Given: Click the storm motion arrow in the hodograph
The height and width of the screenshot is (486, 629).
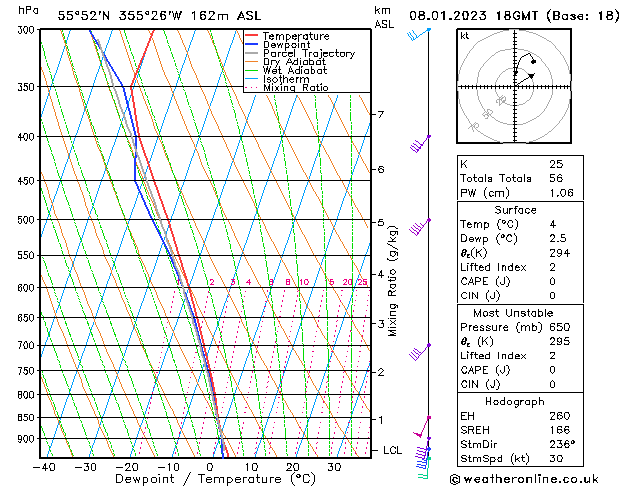Looking at the screenshot, I should 525,79.
